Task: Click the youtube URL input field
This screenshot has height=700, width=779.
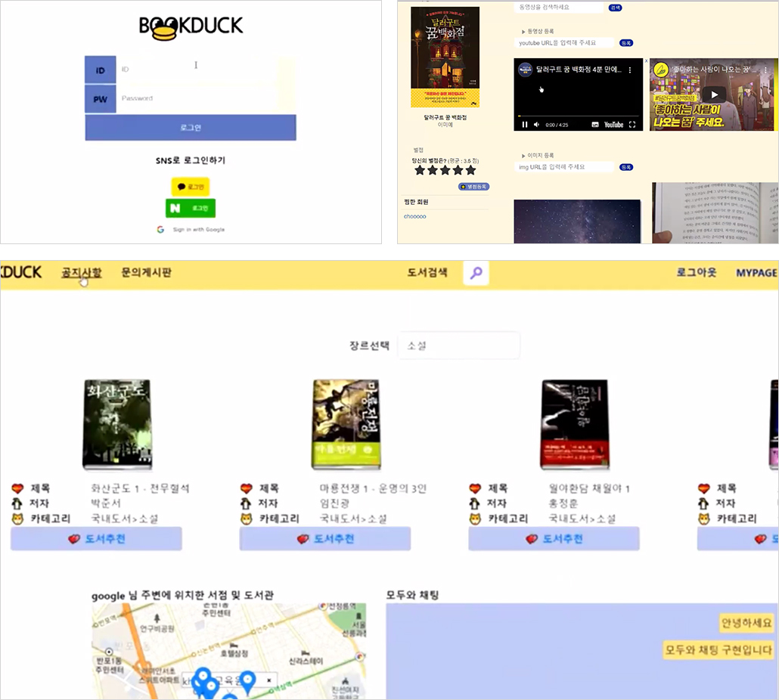Action: pos(564,43)
